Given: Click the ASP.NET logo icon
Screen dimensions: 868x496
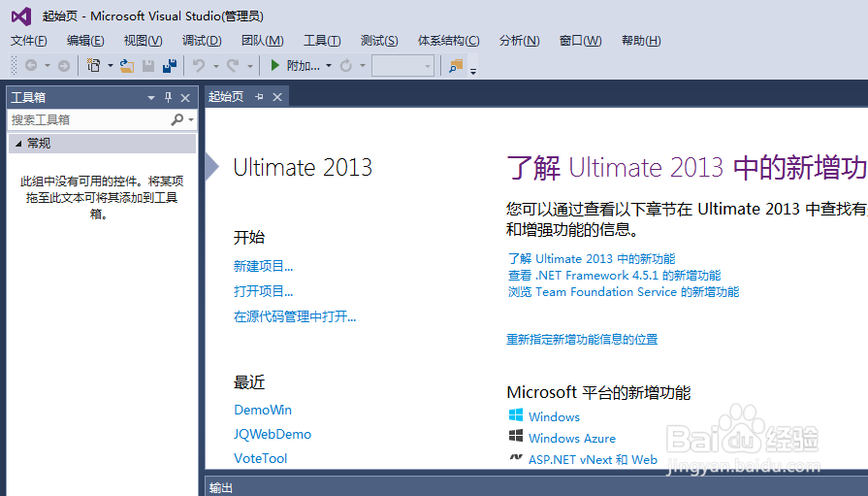Looking at the screenshot, I should (x=516, y=458).
